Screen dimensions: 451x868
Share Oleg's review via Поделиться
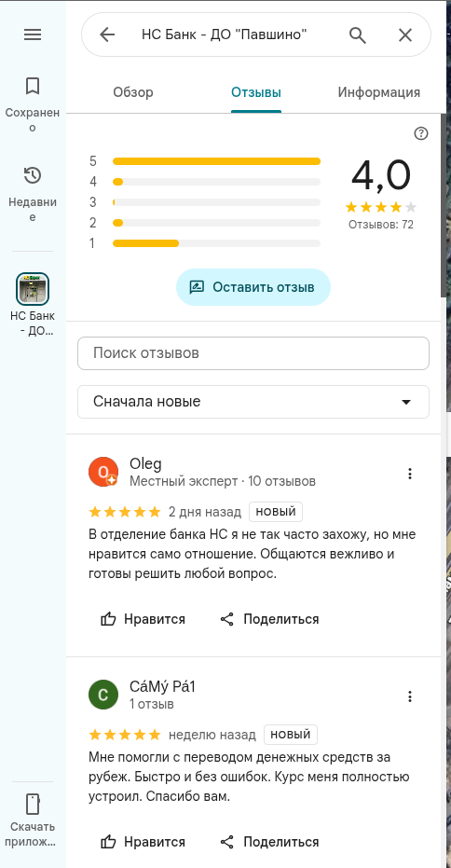click(269, 619)
